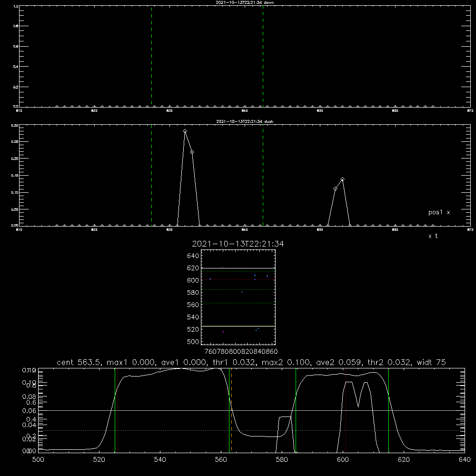476x476 pixels.
Task: Click the 'x t' label below dusk plot
Action: tap(433, 236)
